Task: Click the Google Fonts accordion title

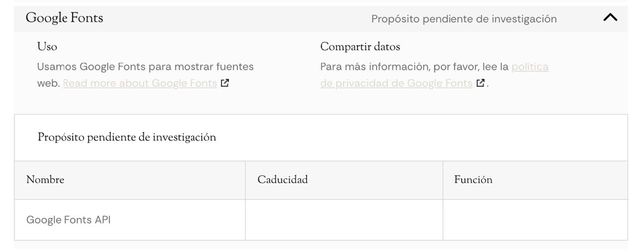Action: (x=64, y=18)
